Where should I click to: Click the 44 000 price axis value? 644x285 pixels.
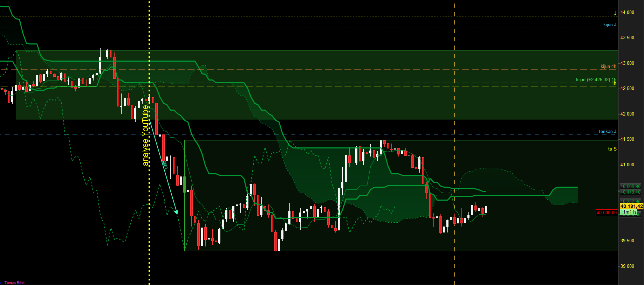coord(627,12)
